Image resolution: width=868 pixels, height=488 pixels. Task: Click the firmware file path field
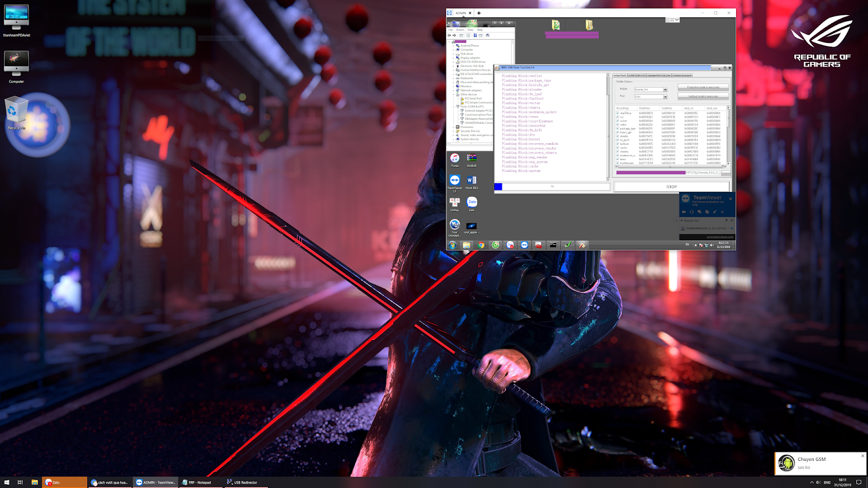click(x=668, y=173)
